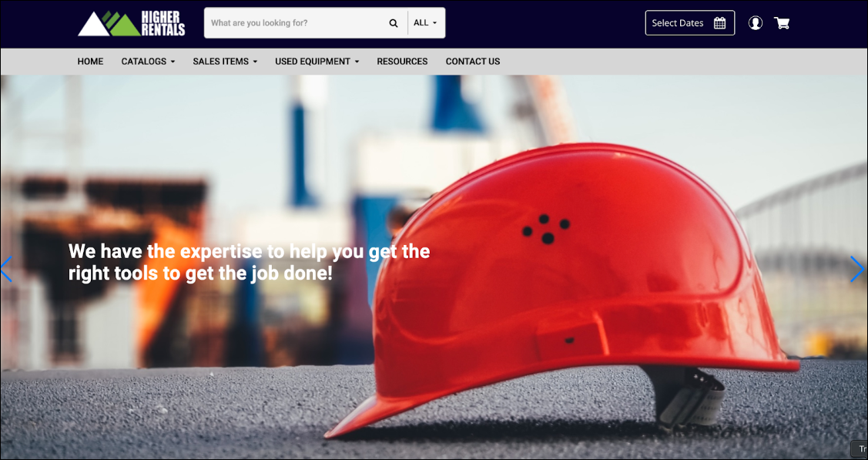Expand the Used Equipment dropdown menu
Screen dimensions: 868x460
317,62
